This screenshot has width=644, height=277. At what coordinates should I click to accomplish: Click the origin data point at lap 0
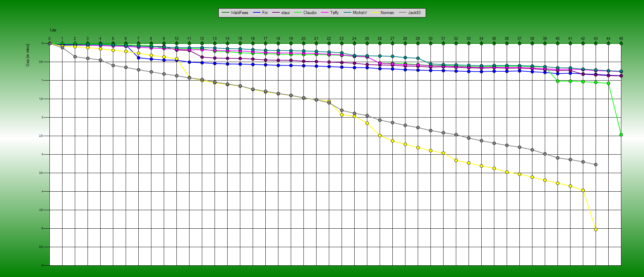tap(50, 44)
